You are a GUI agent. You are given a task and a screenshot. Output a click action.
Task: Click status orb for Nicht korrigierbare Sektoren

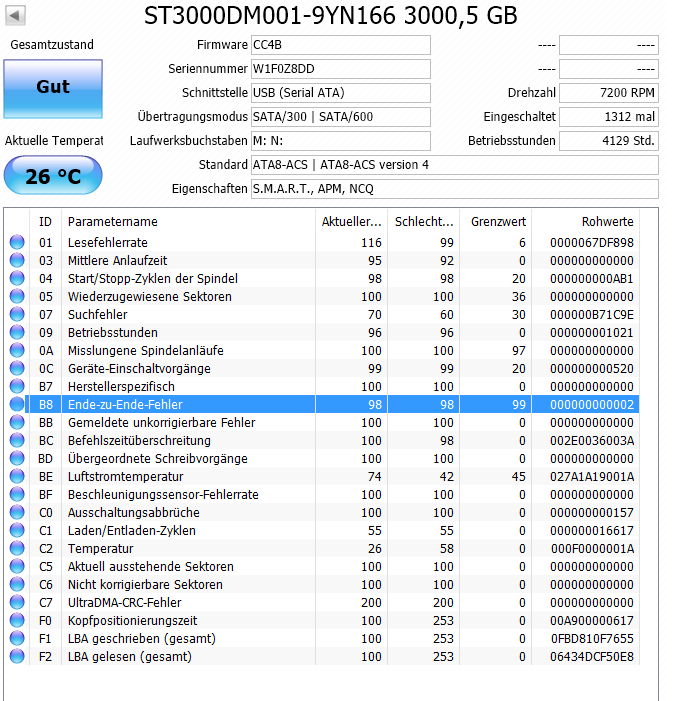pos(17,584)
